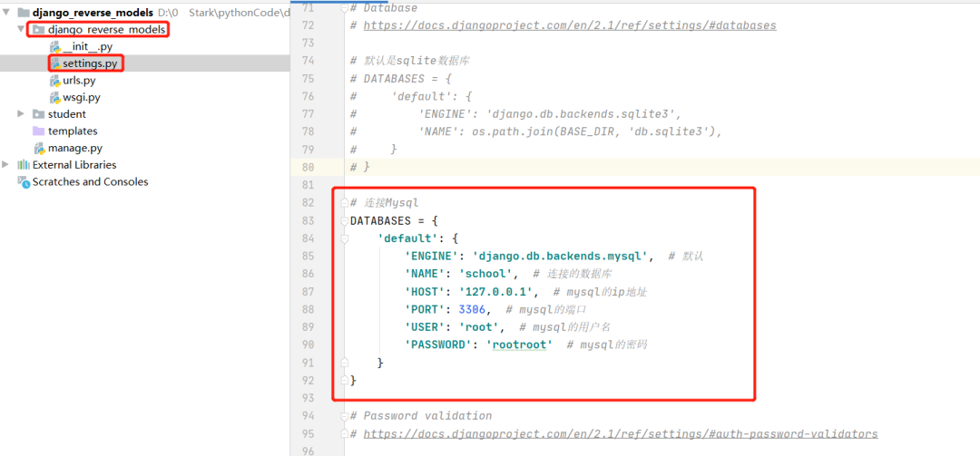980x456 pixels.
Task: Fold the Database comment at line 71
Action: pos(345,9)
